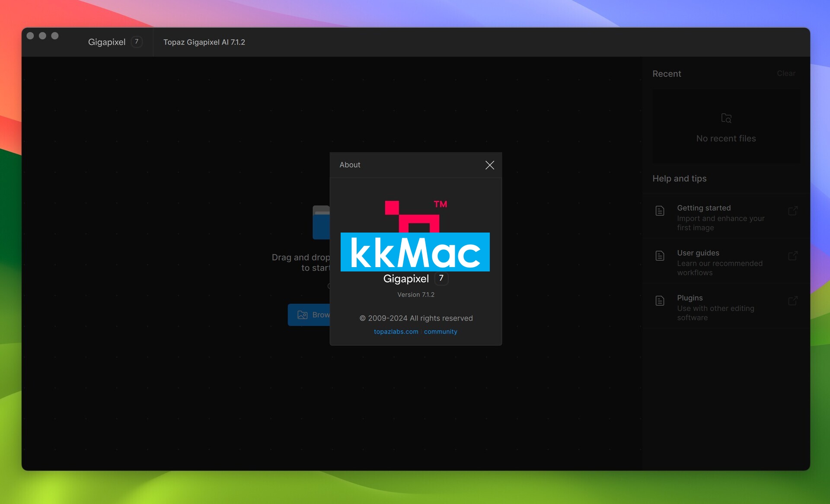The height and width of the screenshot is (504, 830).
Task: Click the Clear recent files button
Action: click(786, 73)
